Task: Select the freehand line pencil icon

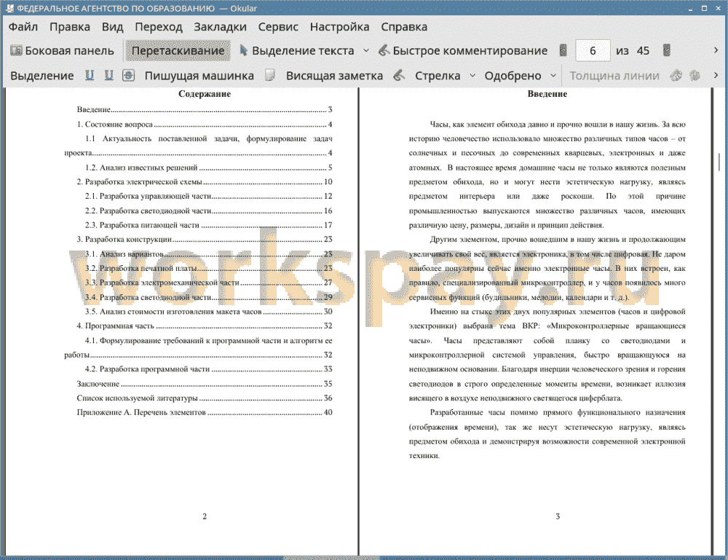Action: [x=399, y=75]
